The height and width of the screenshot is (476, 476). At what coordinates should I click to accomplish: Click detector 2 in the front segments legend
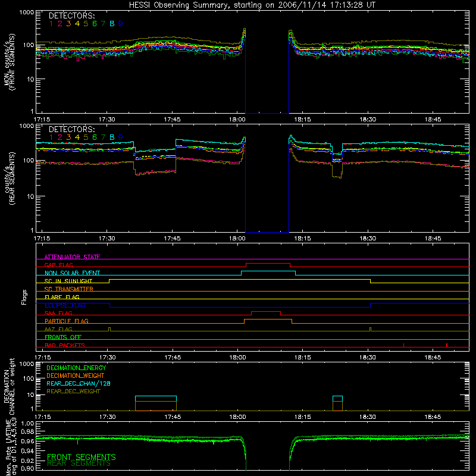point(60,24)
